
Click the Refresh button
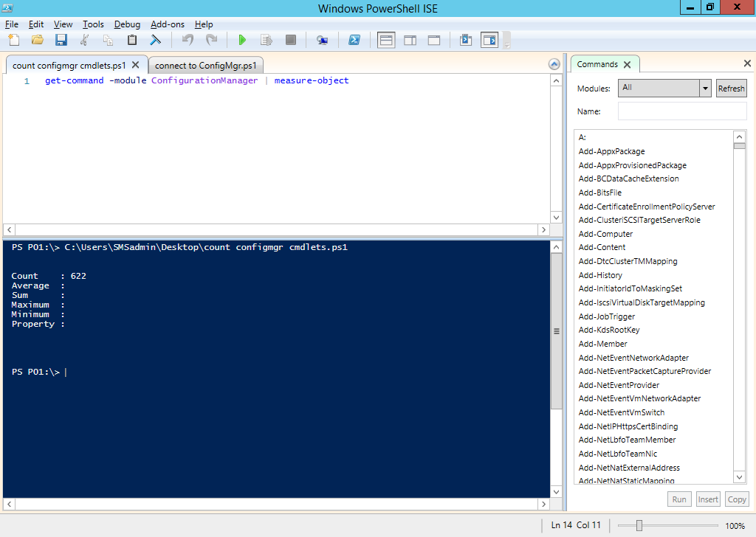[x=731, y=89]
